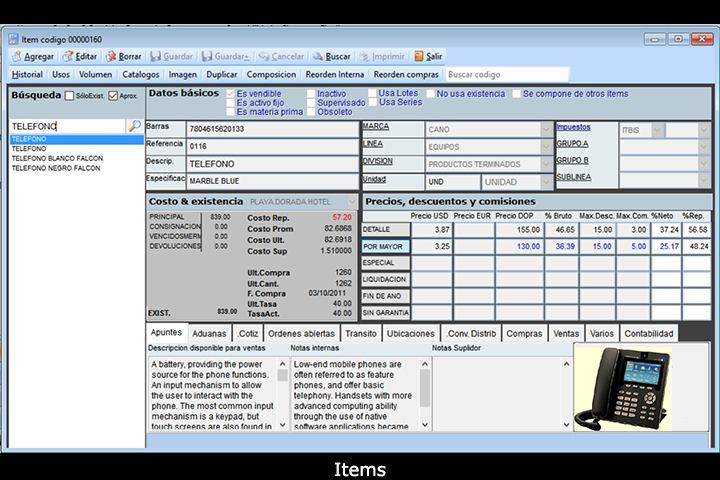Image resolution: width=720 pixels, height=480 pixels.
Task: Open the Contabilidad tab
Action: [649, 333]
